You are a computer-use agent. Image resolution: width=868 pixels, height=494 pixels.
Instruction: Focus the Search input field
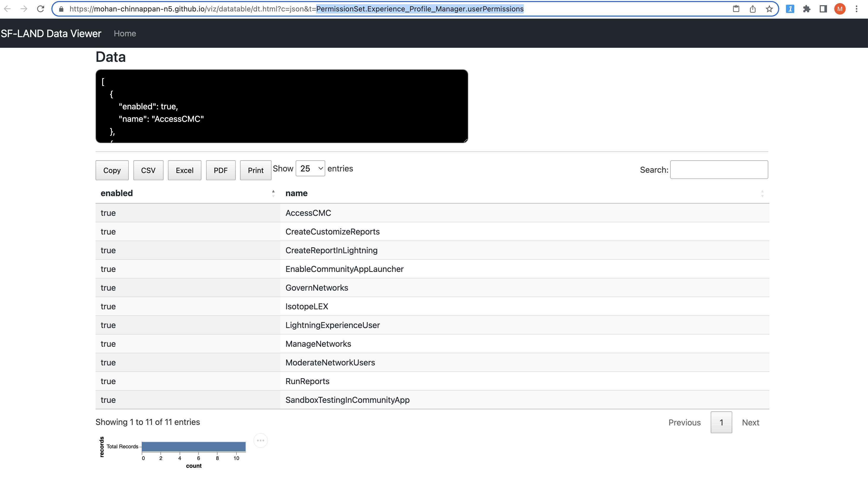point(719,170)
